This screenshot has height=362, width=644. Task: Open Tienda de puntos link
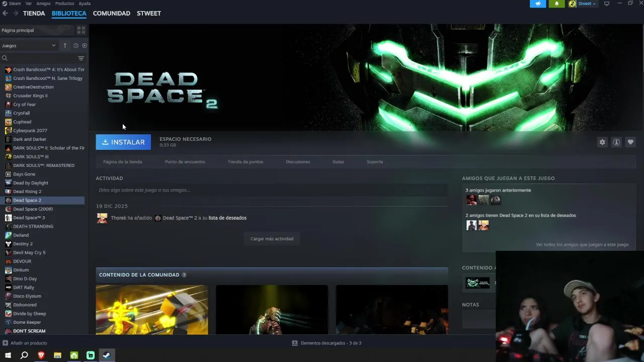(x=246, y=162)
